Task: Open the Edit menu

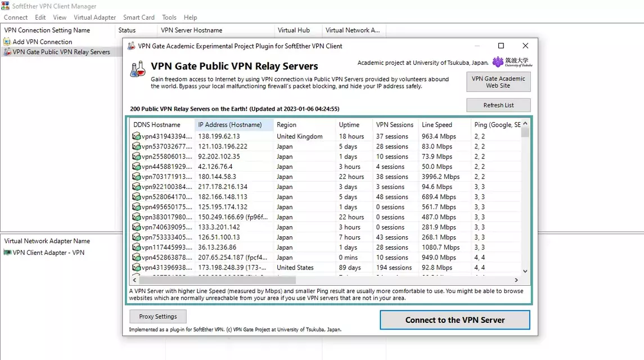Action: tap(40, 17)
